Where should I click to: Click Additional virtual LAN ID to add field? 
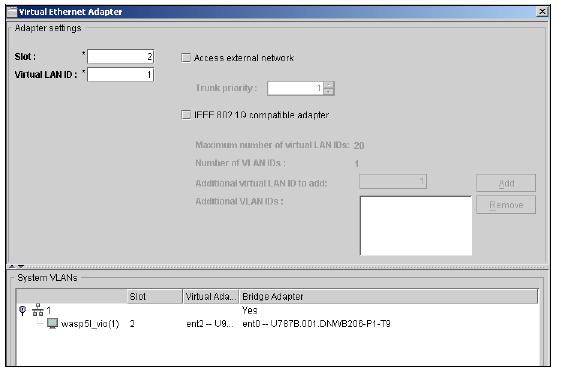[x=393, y=181]
